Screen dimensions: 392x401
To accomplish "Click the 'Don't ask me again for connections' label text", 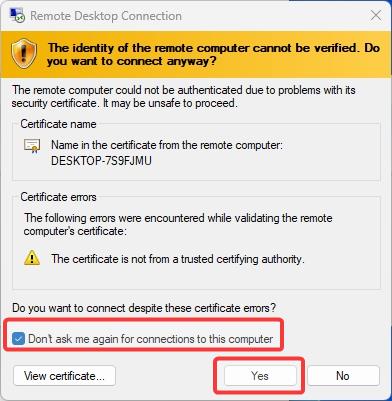I will (x=151, y=339).
